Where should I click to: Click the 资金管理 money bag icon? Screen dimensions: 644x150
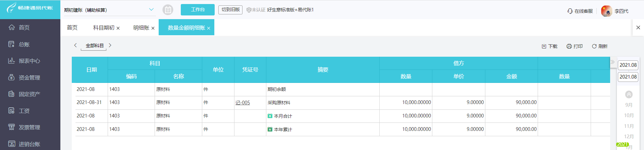pyautogui.click(x=12, y=78)
